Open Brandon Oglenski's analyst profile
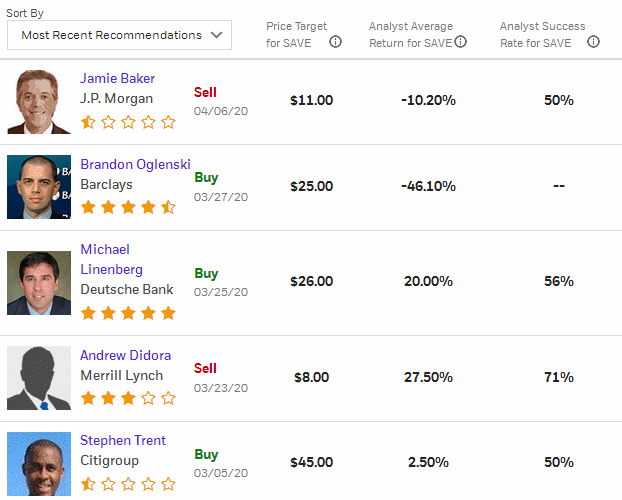The image size is (622, 500). coord(135,164)
